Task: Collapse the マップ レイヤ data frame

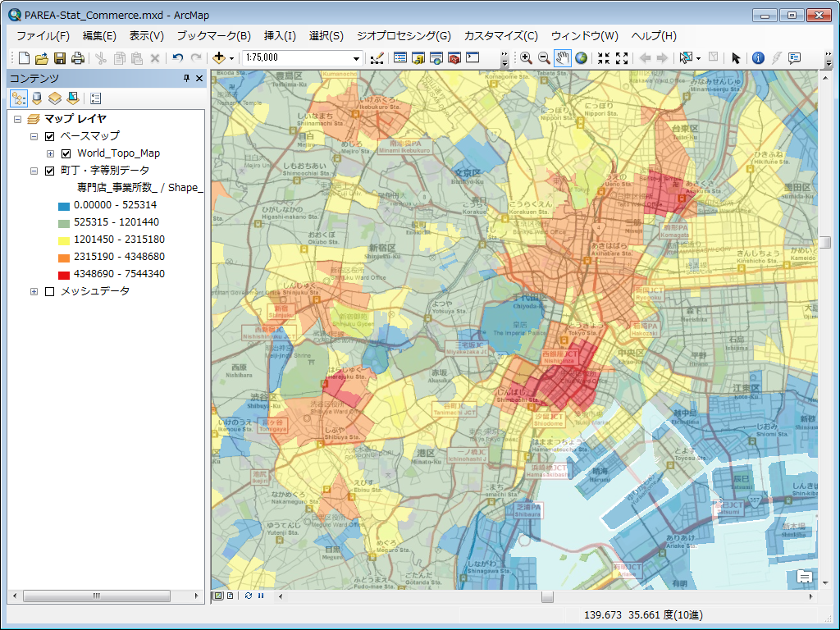Action: [x=18, y=119]
